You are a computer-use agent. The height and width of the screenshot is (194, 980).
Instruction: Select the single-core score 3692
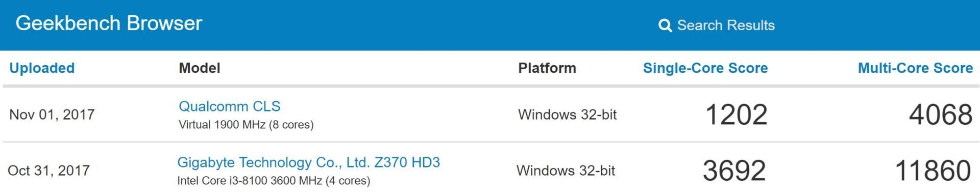coord(734,171)
